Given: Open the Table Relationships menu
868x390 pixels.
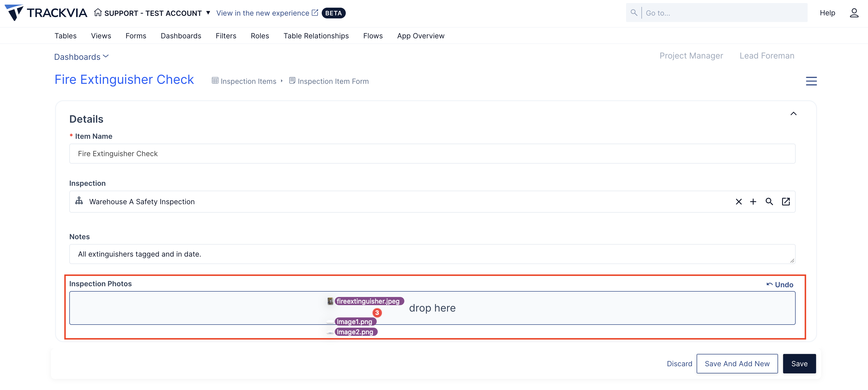Looking at the screenshot, I should pyautogui.click(x=316, y=36).
